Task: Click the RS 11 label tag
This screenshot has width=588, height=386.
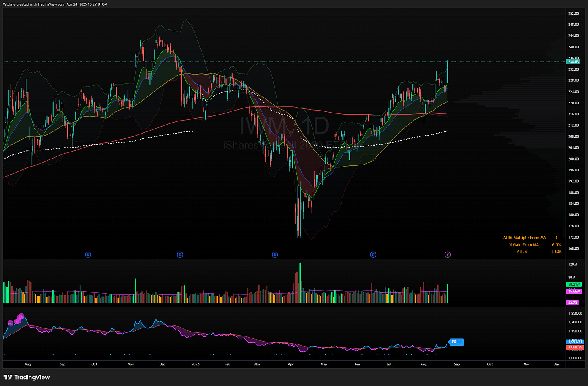Action: [x=456, y=342]
